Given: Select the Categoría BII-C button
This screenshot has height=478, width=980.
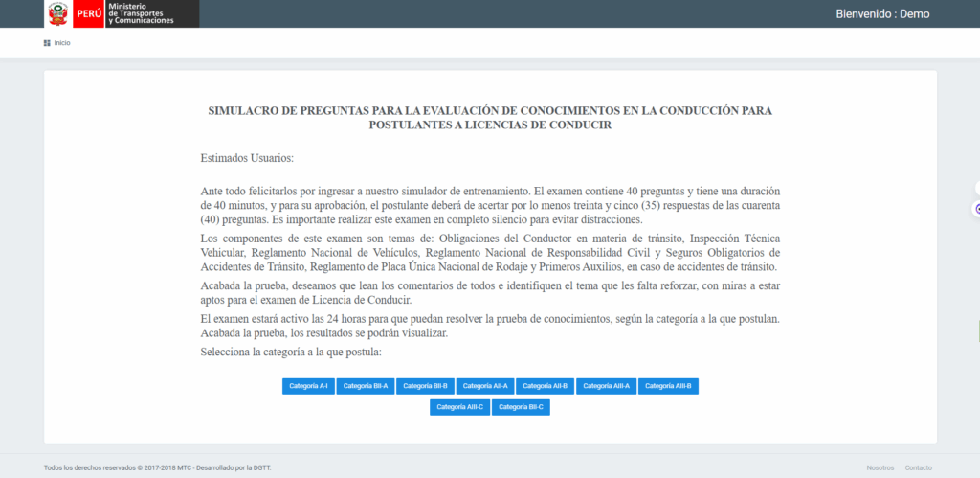Looking at the screenshot, I should click(x=521, y=407).
